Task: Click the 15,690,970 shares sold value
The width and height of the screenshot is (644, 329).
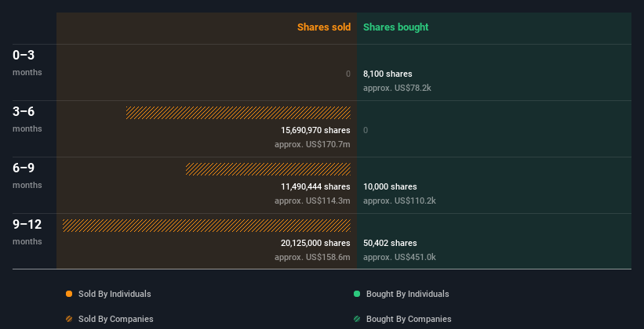Action: click(x=315, y=130)
